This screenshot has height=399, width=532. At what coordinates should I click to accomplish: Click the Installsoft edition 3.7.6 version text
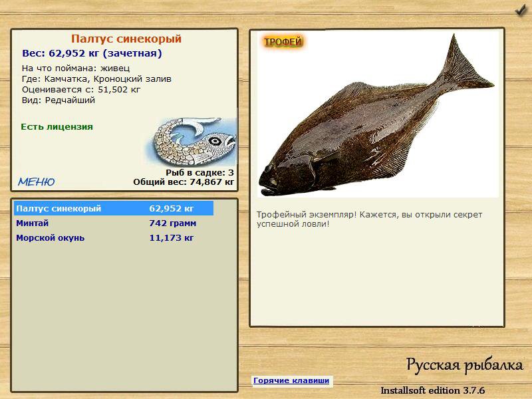[433, 390]
